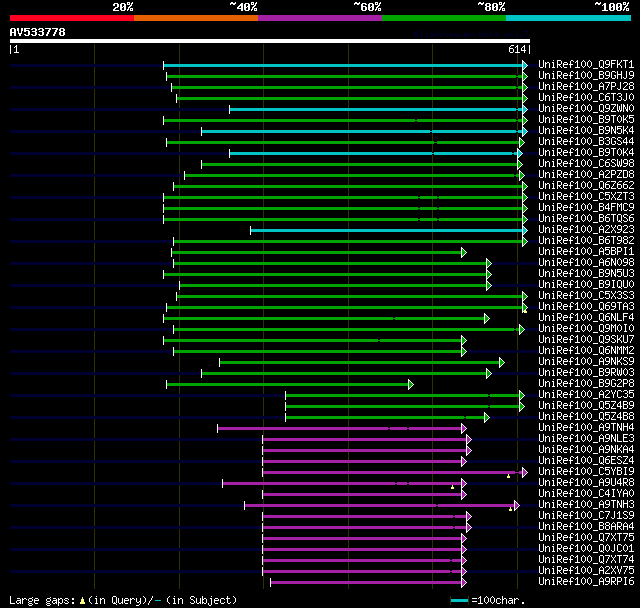Click the cyan alignment bar for A2X923
640x608 pixels.
pos(387,231)
